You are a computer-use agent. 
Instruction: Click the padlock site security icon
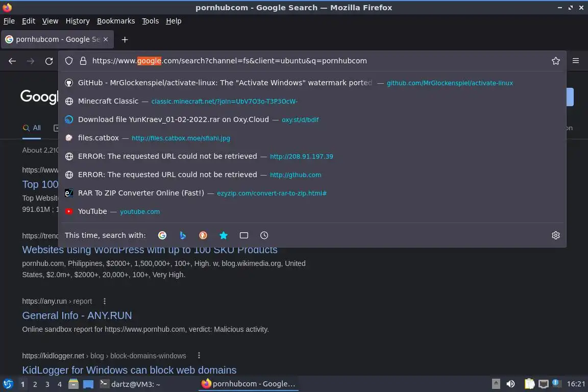click(x=83, y=61)
